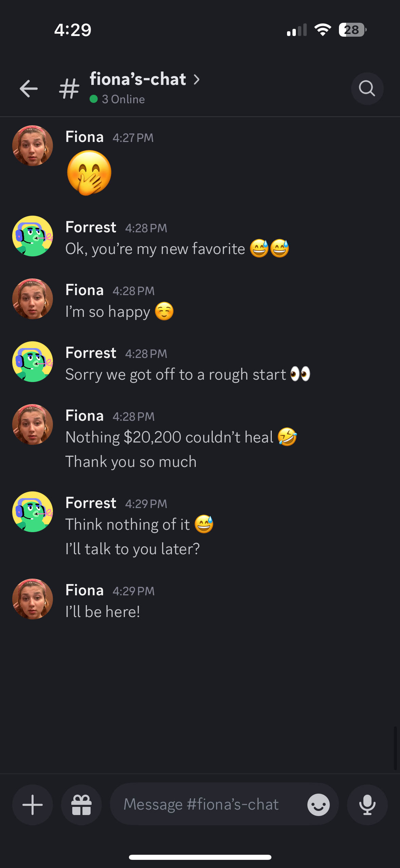
Task: Tap the battery indicator in status bar
Action: pos(353,30)
